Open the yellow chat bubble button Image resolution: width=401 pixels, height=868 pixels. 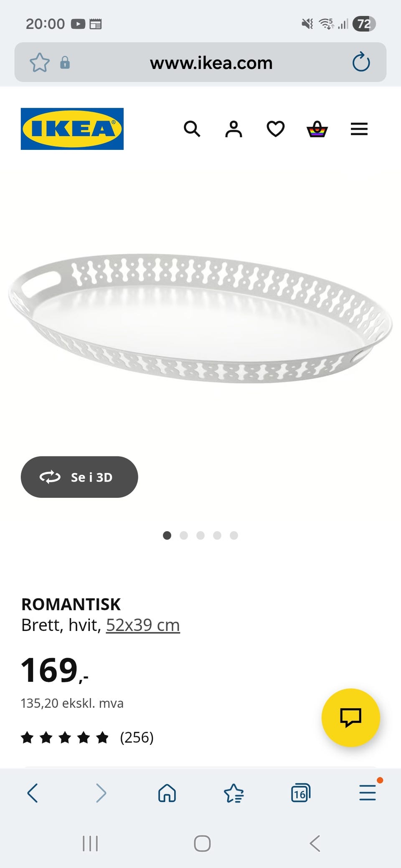click(x=350, y=718)
